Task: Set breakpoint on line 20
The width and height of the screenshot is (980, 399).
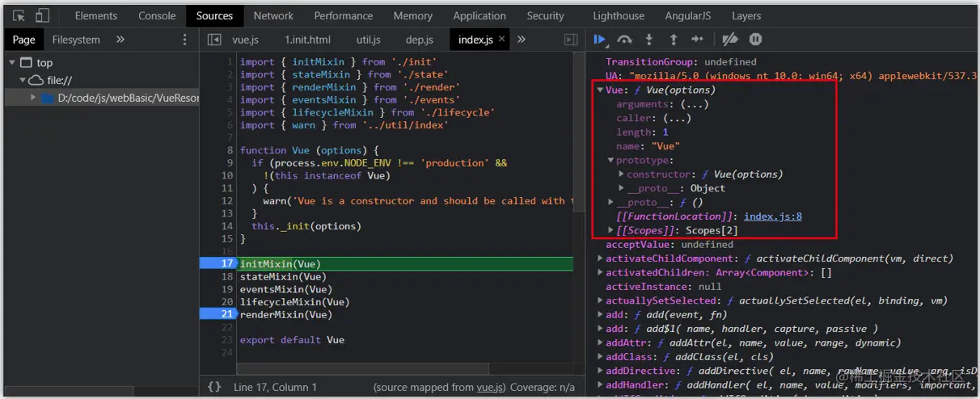Action: (226, 302)
